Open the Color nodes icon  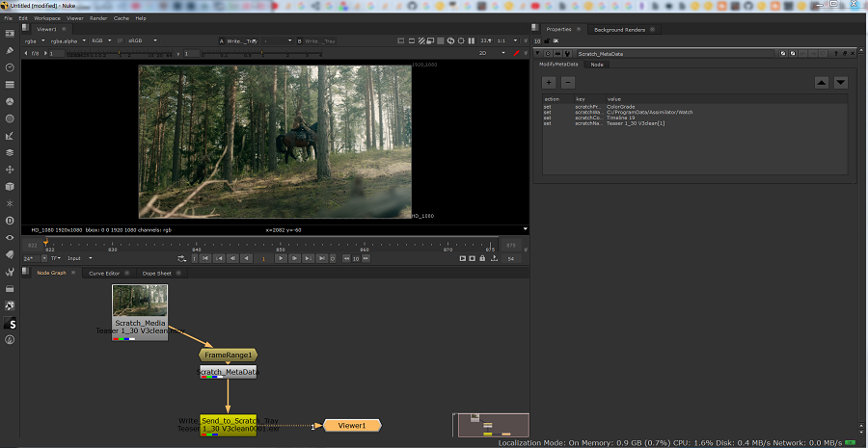click(x=10, y=102)
